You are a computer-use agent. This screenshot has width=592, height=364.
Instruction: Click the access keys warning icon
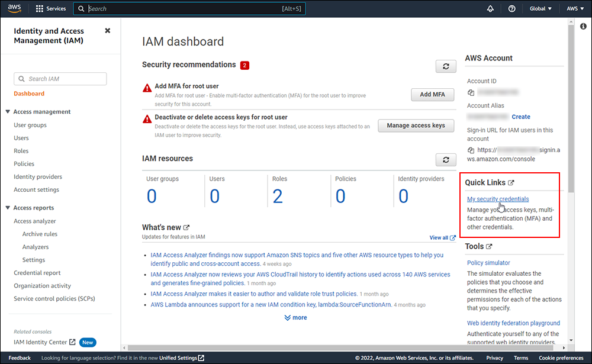pyautogui.click(x=147, y=120)
